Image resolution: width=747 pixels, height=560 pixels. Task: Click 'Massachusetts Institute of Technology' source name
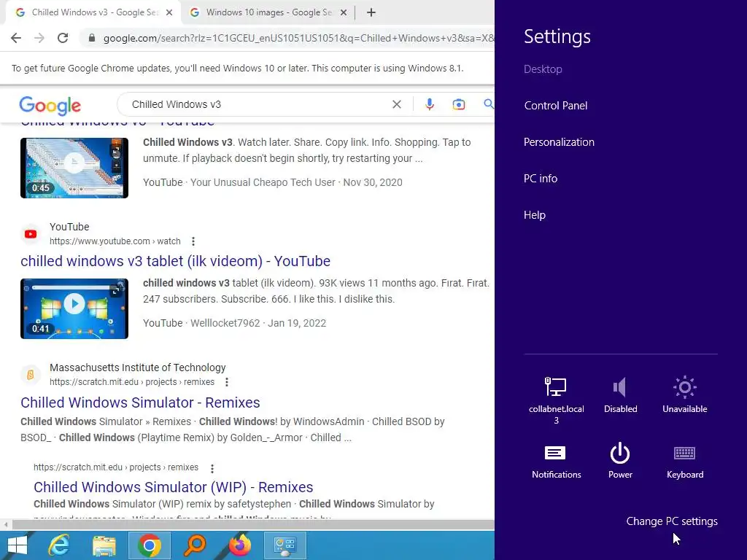coord(138,367)
